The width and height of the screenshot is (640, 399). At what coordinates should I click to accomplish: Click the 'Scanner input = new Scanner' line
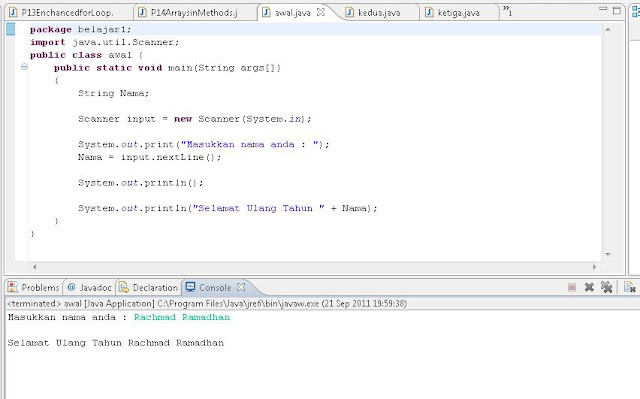pyautogui.click(x=195, y=119)
